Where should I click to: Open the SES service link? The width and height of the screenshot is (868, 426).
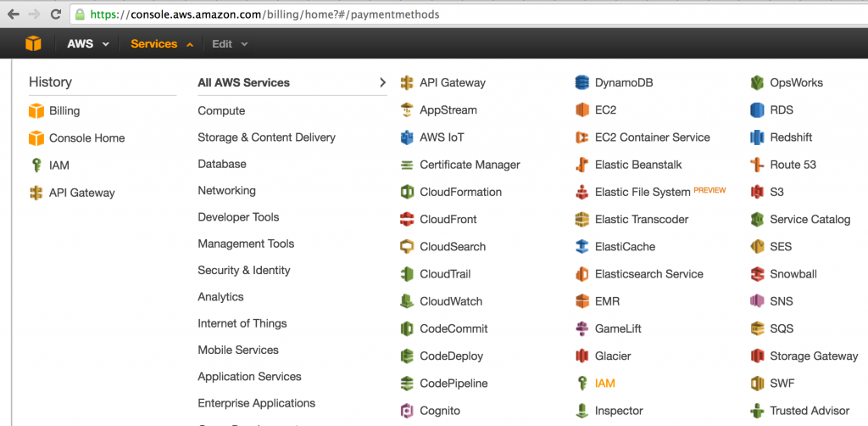pos(781,246)
